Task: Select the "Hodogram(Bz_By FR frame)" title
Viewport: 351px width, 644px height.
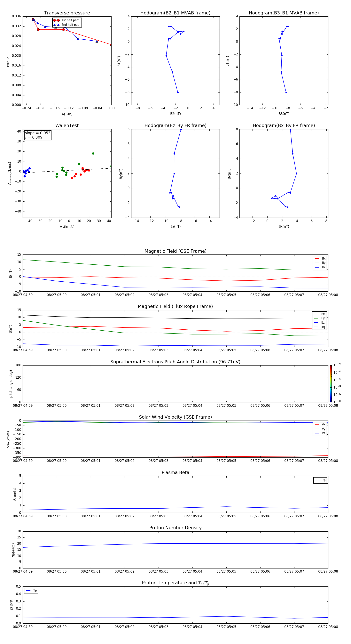Action: click(175, 125)
